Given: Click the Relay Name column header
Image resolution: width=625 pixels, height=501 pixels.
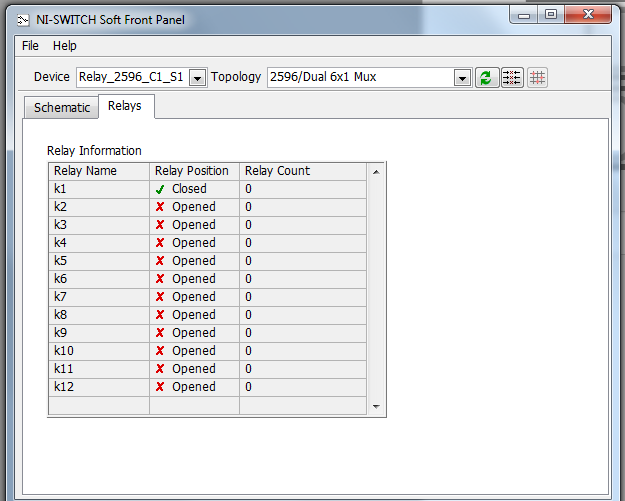Looking at the screenshot, I should [99, 171].
